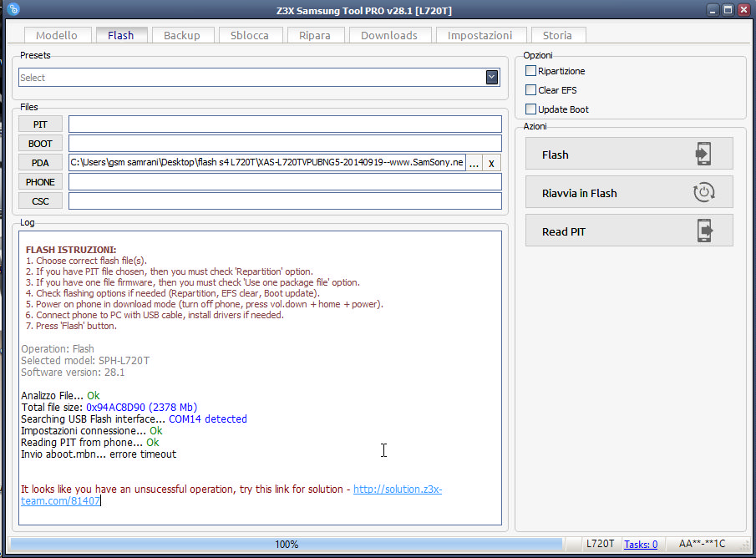The width and height of the screenshot is (756, 558).
Task: Click the 'COM14 detected' log text
Action: pos(208,418)
